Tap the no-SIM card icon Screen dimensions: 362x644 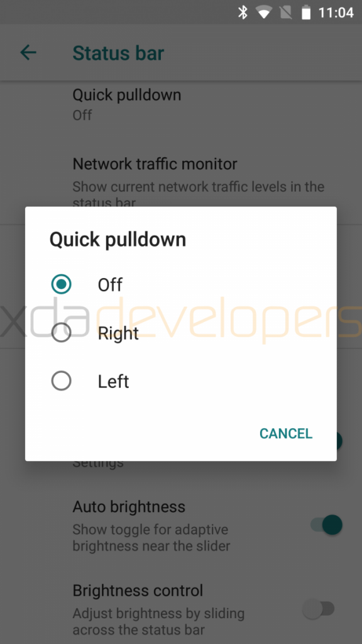tap(285, 13)
